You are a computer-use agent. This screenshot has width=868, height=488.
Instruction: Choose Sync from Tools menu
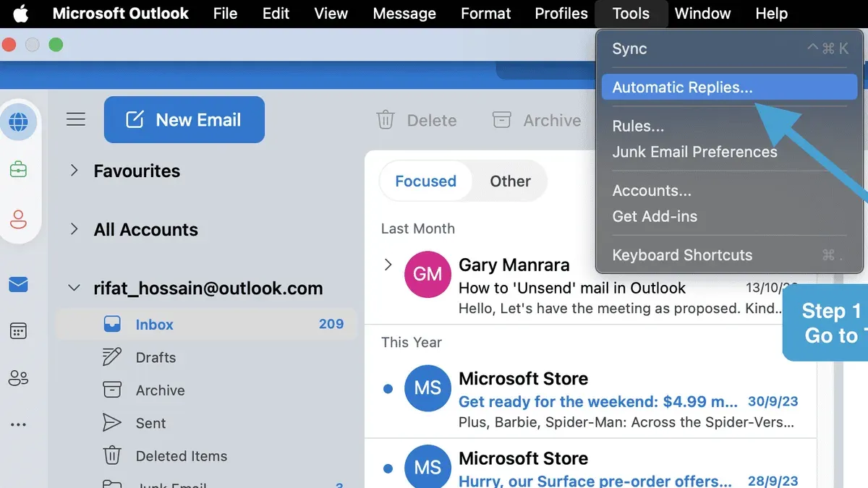730,48
